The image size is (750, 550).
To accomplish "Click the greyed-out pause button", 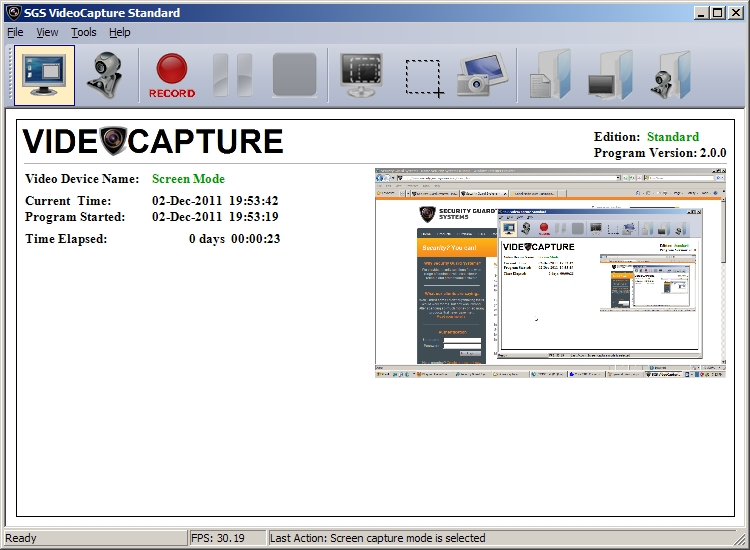I will pos(232,75).
